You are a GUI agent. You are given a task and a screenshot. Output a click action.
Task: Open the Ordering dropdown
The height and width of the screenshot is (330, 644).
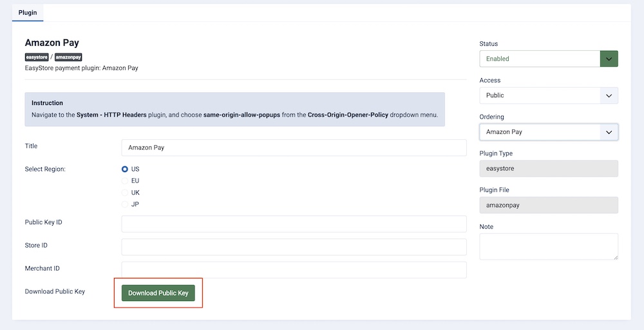[x=549, y=132]
